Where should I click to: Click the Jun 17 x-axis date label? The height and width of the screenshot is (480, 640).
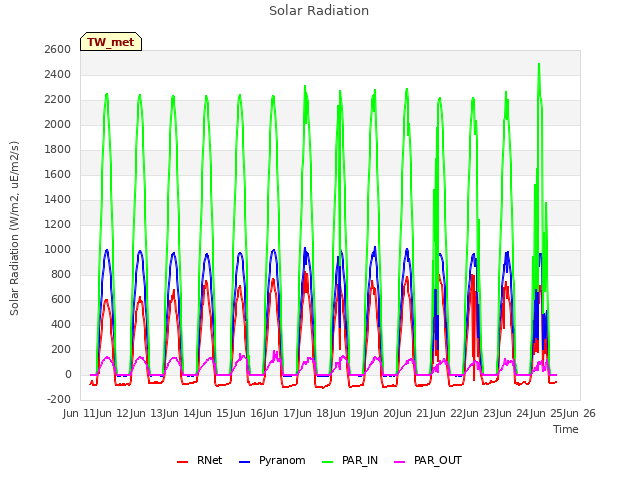pos(281,413)
